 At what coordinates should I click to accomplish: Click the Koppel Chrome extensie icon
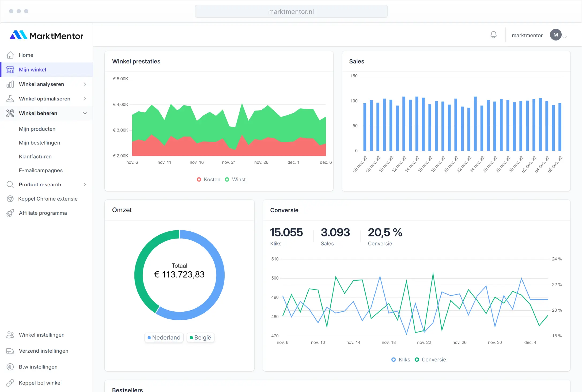pyautogui.click(x=10, y=199)
